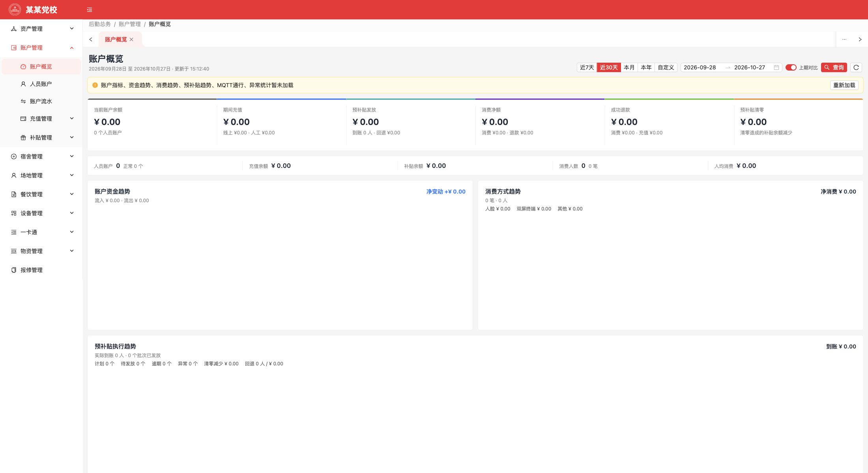Screen dimensions: 868x473
Task: Open the tab options ellipsis menu
Action: tap(844, 39)
